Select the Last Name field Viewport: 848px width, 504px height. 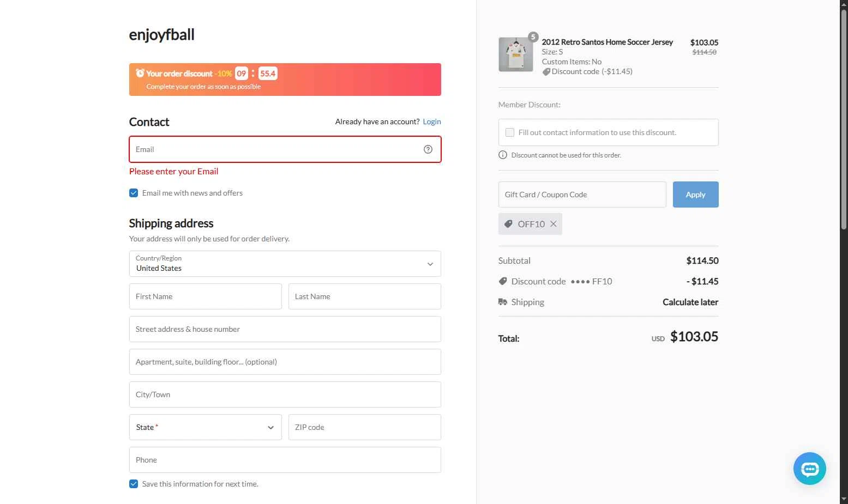365,296
